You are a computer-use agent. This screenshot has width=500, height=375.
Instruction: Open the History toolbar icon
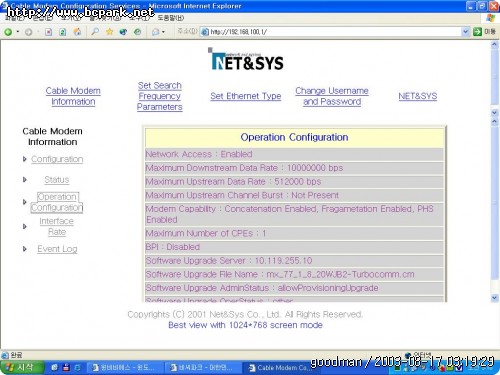tap(137, 32)
